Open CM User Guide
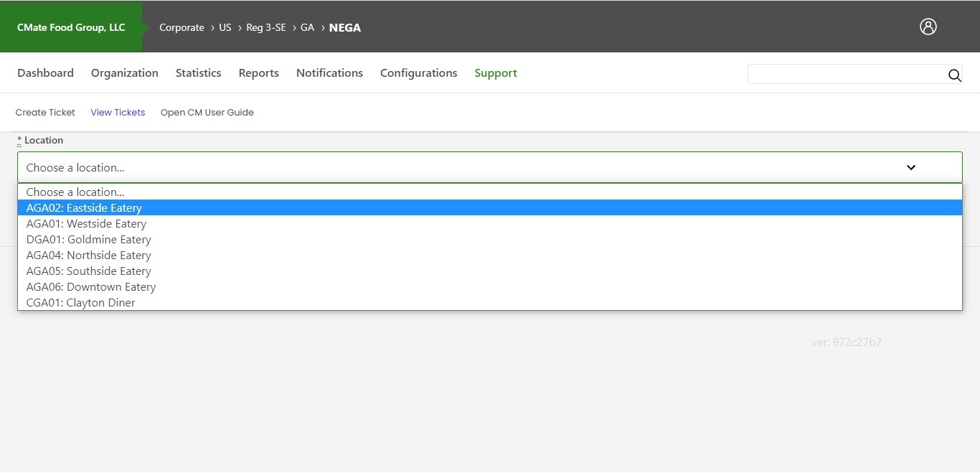This screenshot has width=980, height=473. pos(207,112)
